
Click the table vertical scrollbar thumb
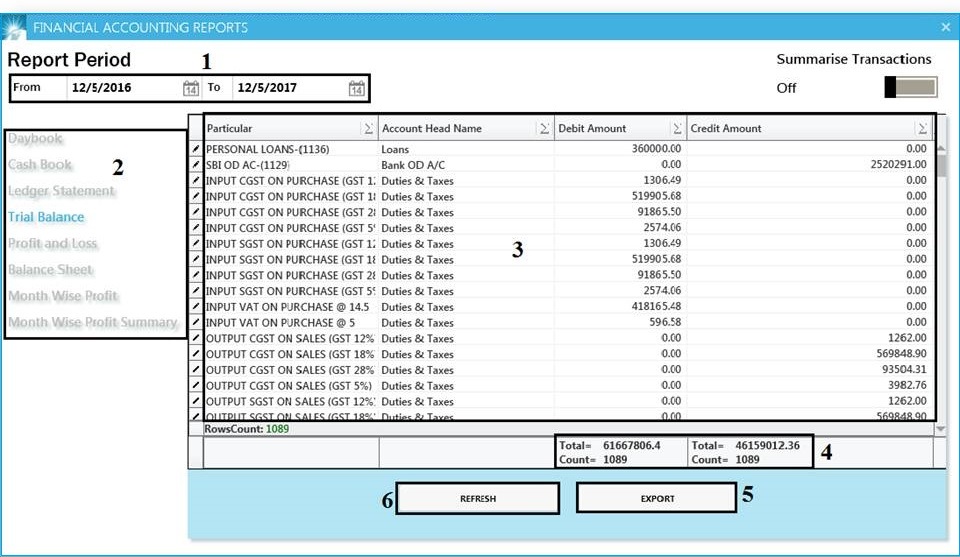tap(941, 166)
